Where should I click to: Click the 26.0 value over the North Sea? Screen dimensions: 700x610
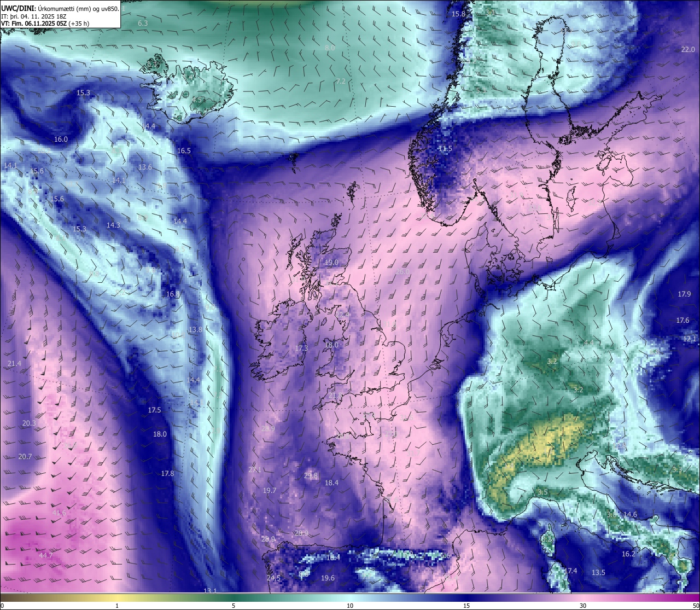pyautogui.click(x=402, y=271)
